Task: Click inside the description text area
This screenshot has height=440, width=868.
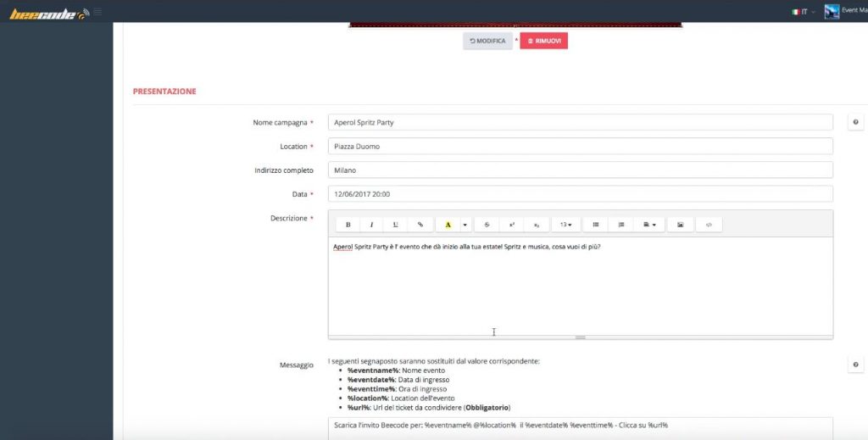Action: (580, 286)
